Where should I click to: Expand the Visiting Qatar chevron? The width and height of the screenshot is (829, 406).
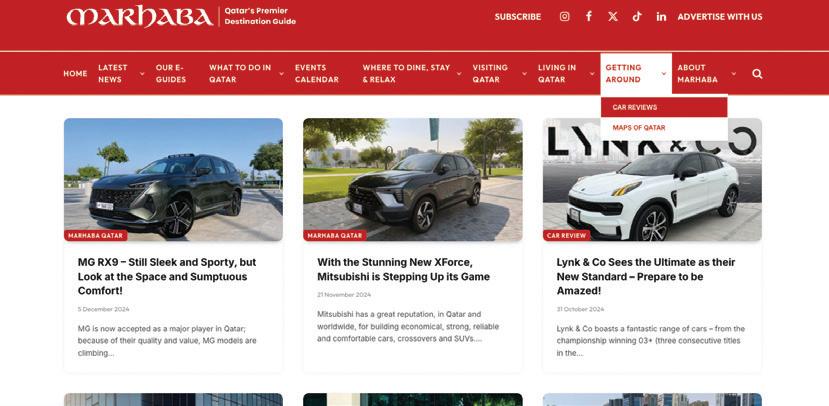pyautogui.click(x=524, y=73)
